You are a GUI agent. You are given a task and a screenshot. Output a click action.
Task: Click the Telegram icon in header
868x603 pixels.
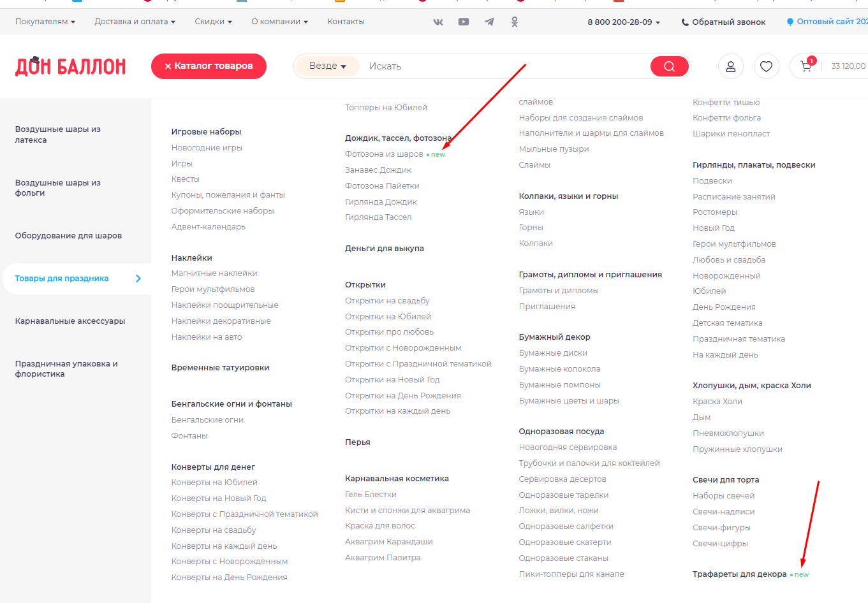[489, 22]
